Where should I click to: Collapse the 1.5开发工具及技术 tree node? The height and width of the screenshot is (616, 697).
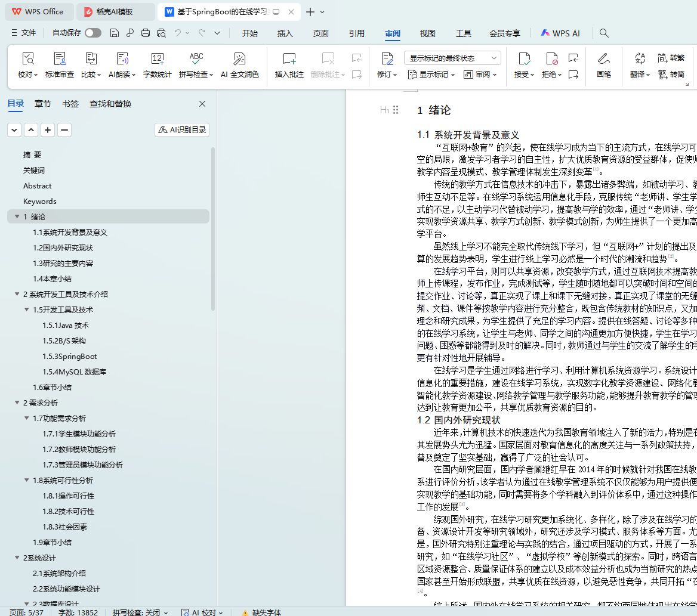[x=27, y=310]
